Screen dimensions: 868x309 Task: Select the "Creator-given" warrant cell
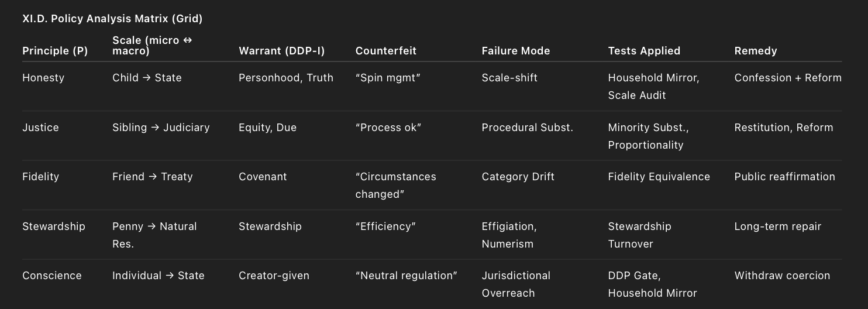274,276
